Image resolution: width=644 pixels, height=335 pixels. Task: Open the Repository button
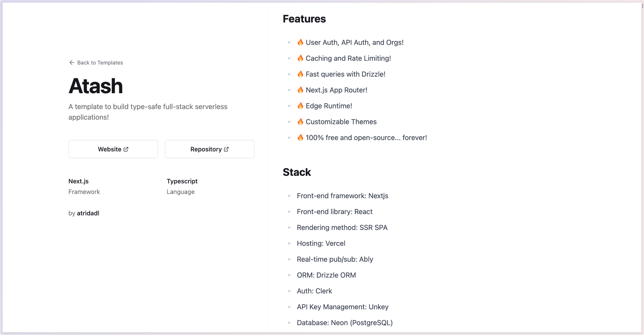tap(210, 149)
